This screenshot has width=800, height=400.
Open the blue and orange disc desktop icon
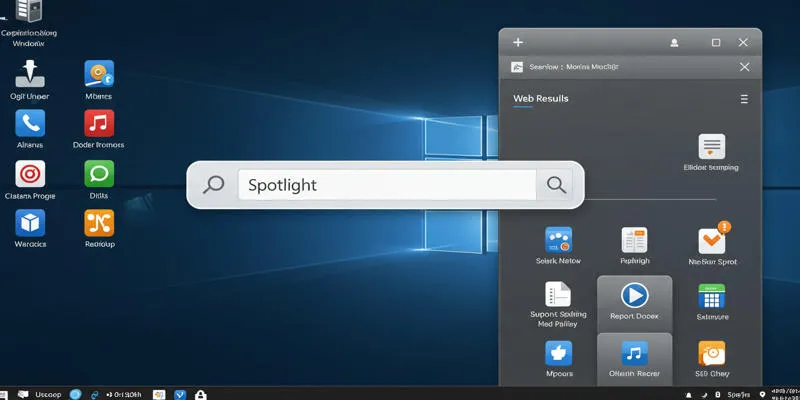(99, 73)
